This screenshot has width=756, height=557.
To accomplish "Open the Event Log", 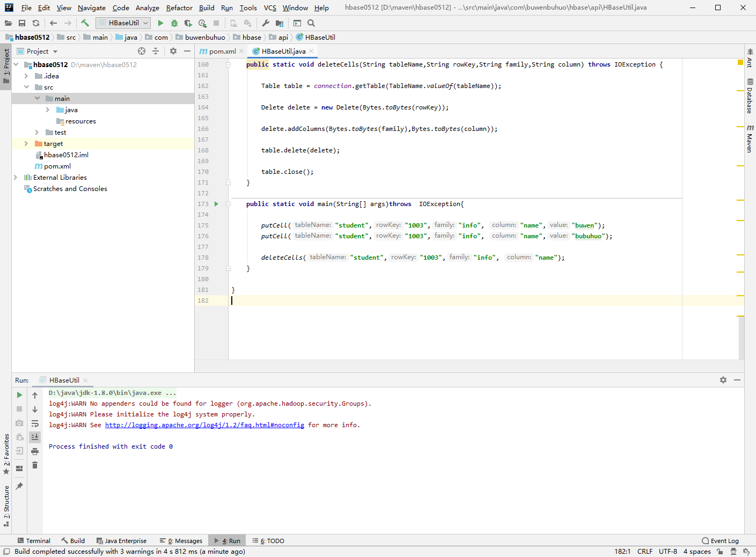I will click(x=721, y=540).
